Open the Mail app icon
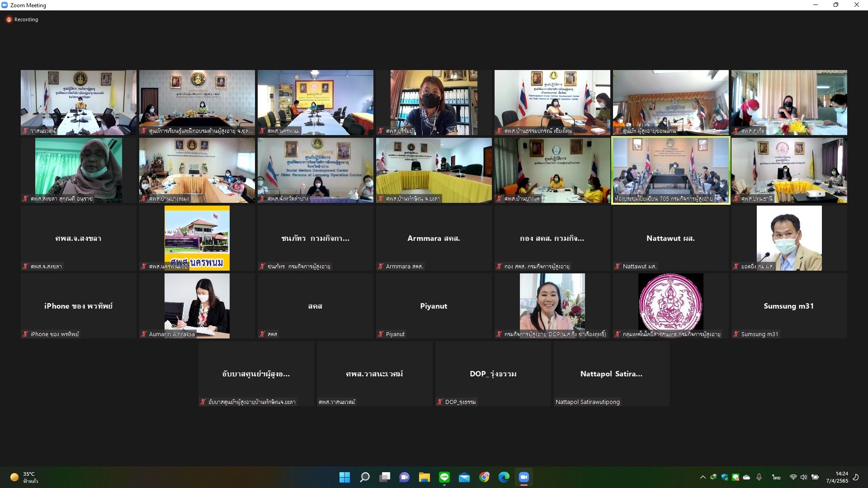This screenshot has width=868, height=488. [x=464, y=477]
